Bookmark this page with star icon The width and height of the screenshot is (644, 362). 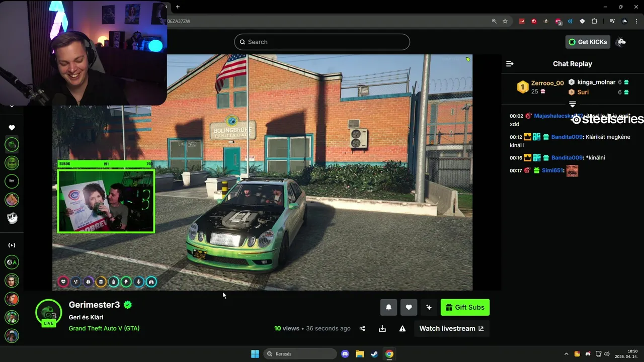pos(505,21)
